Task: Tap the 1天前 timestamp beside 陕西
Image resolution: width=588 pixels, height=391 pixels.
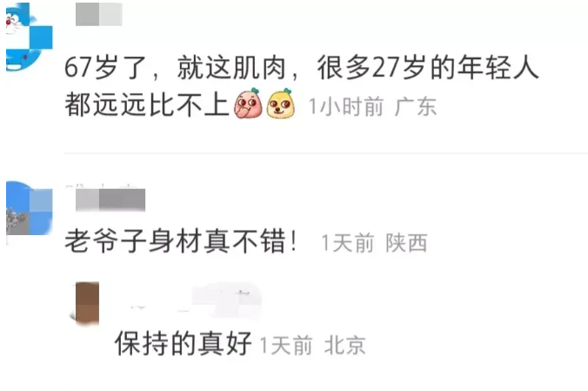Action: [x=348, y=243]
